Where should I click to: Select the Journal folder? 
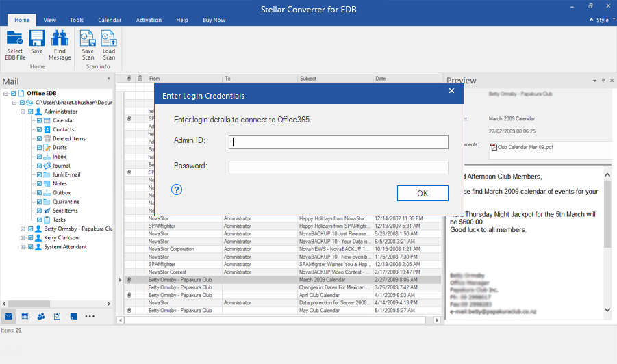pyautogui.click(x=62, y=166)
